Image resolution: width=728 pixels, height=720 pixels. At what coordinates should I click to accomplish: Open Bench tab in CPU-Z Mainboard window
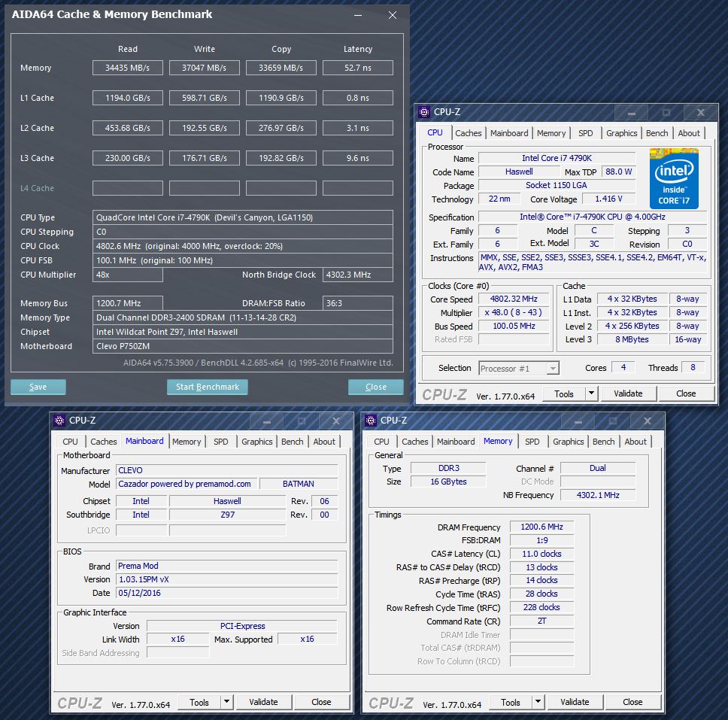pyautogui.click(x=292, y=442)
